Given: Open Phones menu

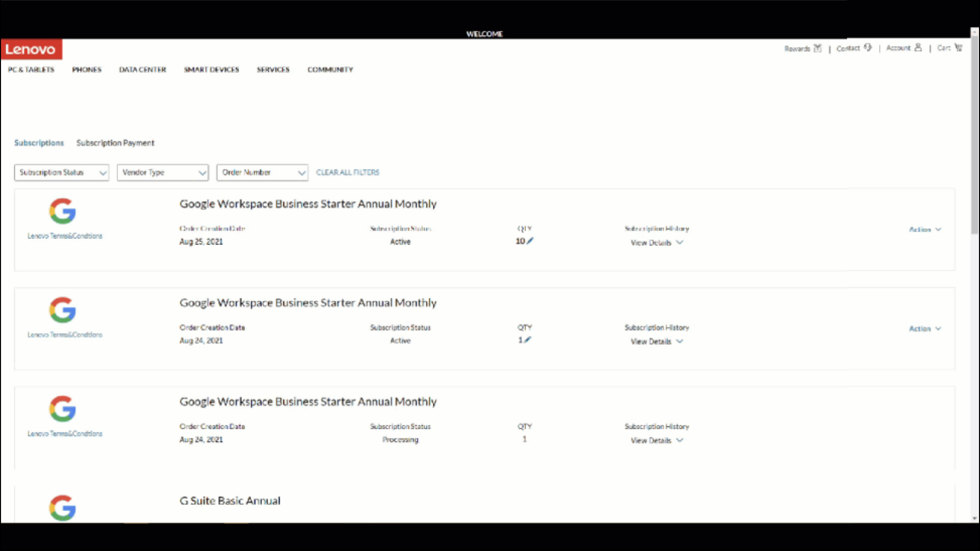Looking at the screenshot, I should click(87, 70).
